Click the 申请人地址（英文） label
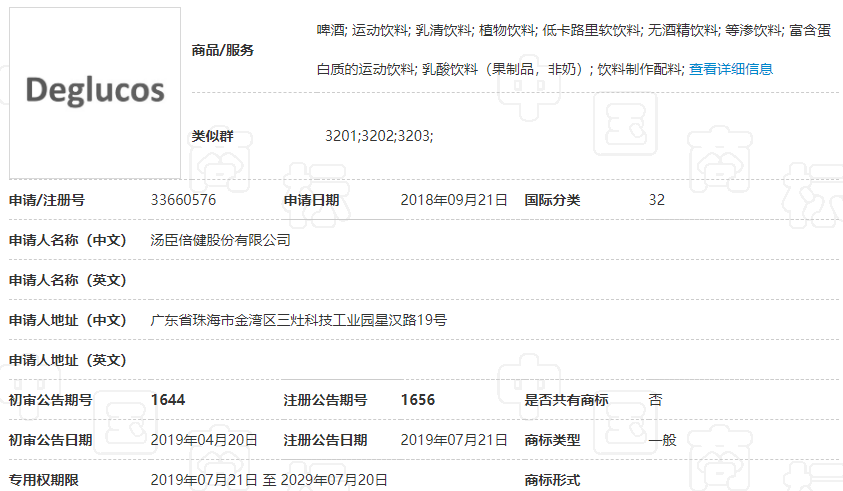 [68, 360]
